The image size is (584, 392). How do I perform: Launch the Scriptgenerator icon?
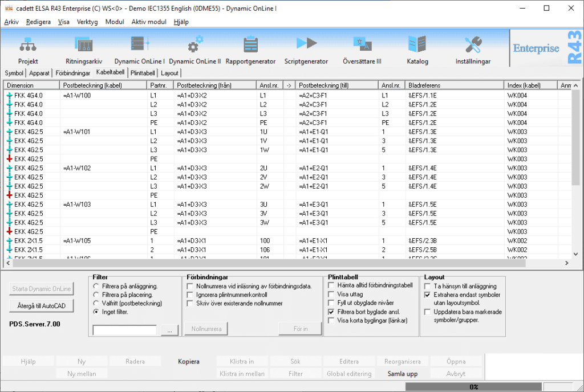pyautogui.click(x=306, y=46)
